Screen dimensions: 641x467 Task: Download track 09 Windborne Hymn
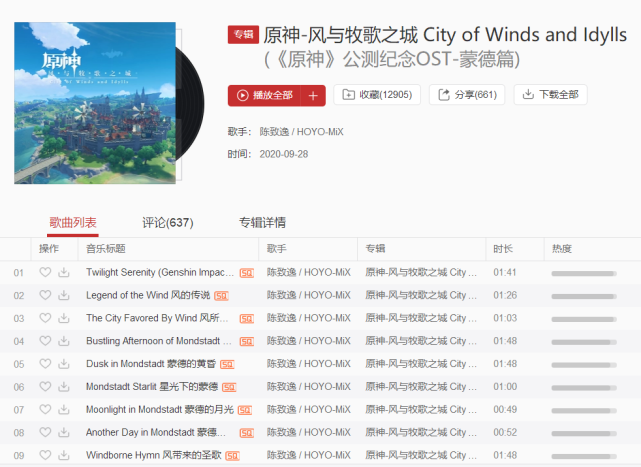[64, 455]
